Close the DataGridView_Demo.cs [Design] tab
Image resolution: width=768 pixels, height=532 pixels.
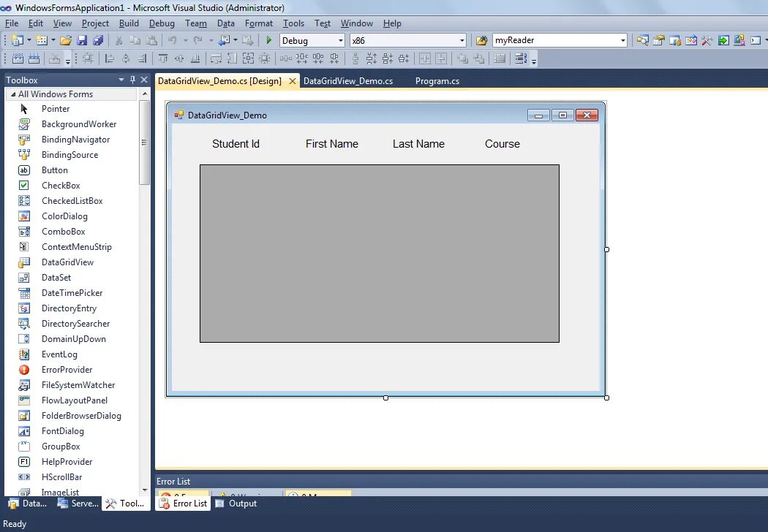293,81
